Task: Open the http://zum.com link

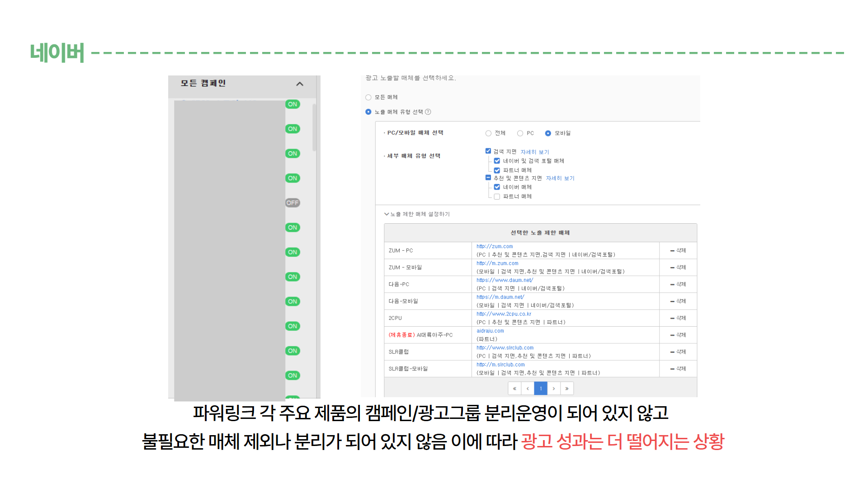Action: [x=495, y=247]
